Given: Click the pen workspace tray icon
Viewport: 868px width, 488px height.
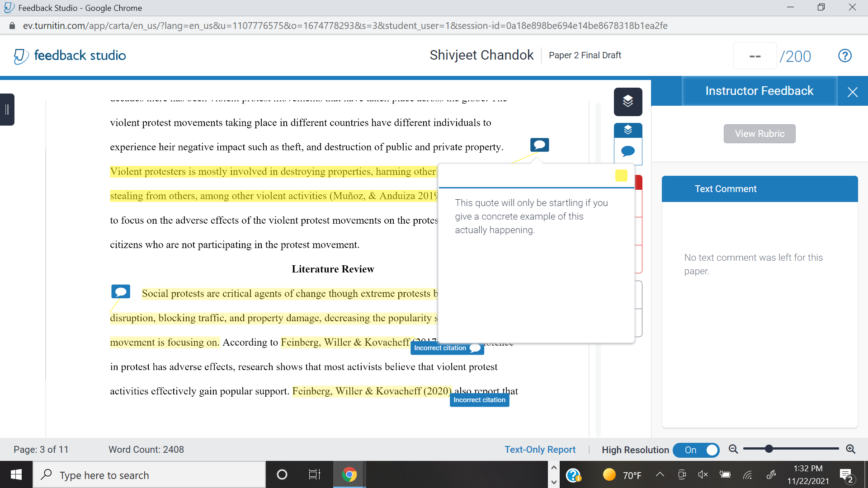Looking at the screenshot, I should coord(771,474).
